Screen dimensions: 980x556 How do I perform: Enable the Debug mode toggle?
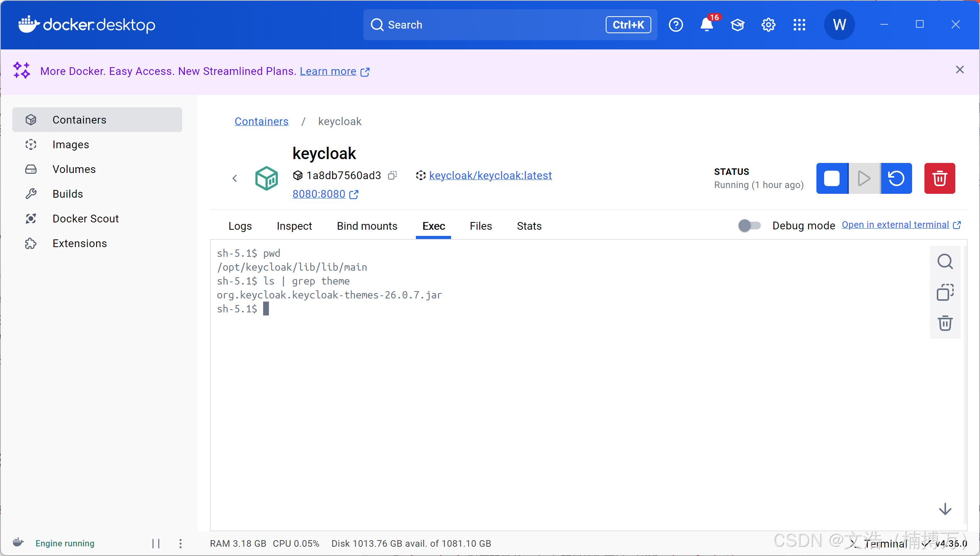pos(749,225)
